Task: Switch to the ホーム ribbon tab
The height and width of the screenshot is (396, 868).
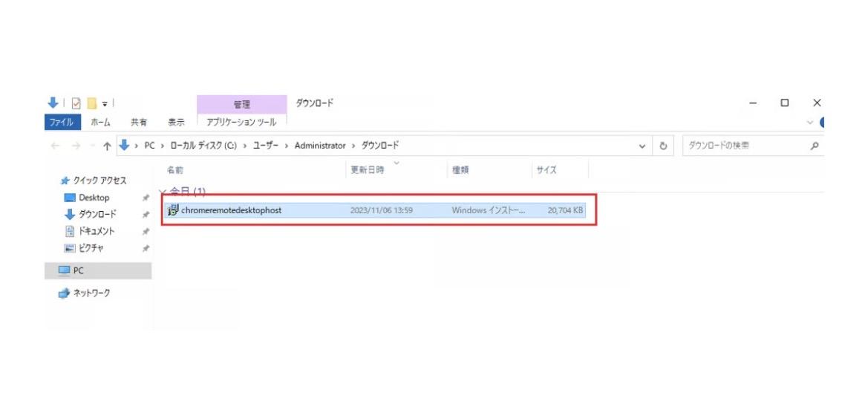Action: (x=101, y=123)
